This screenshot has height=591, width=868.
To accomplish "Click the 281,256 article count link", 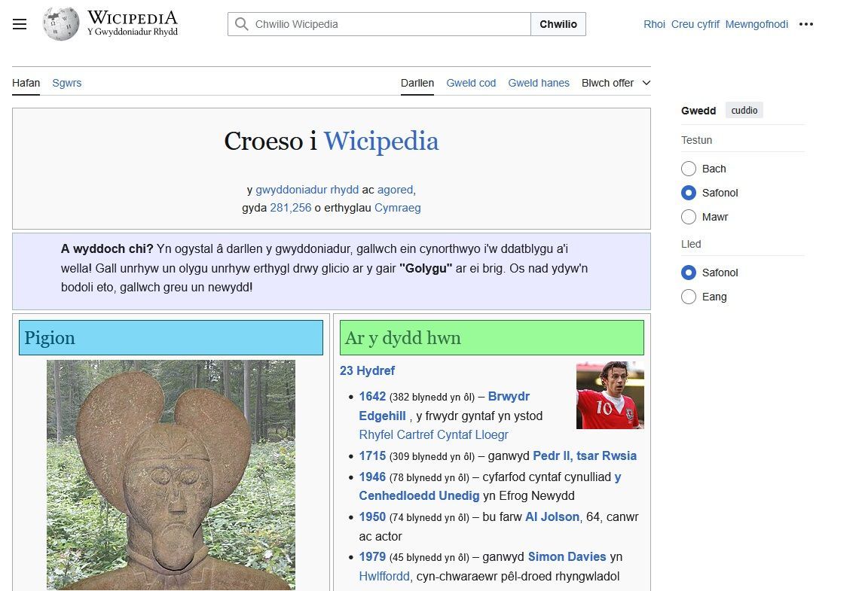I will tap(291, 208).
